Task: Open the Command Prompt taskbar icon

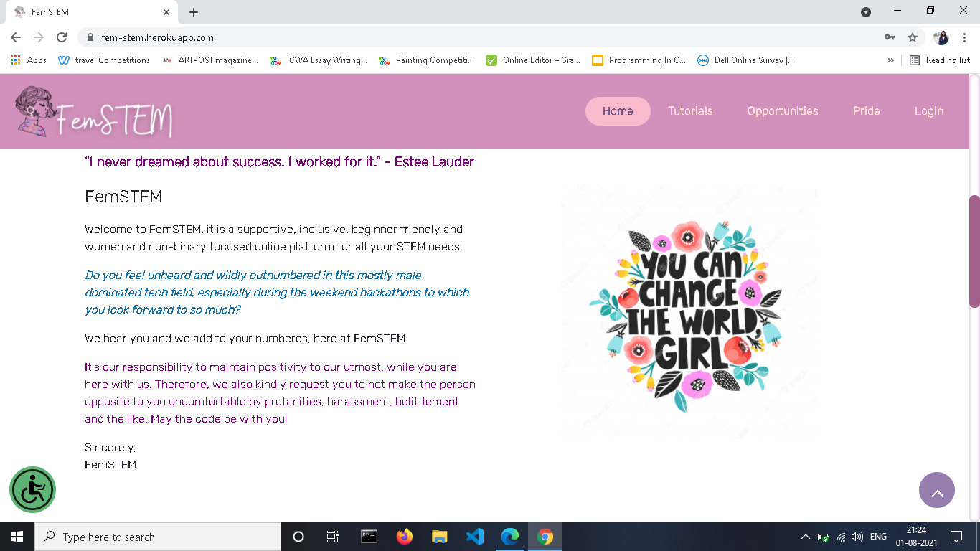Action: pyautogui.click(x=369, y=537)
